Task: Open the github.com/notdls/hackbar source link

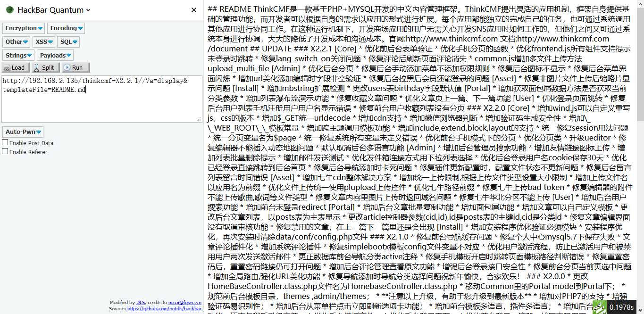Action: (164, 308)
